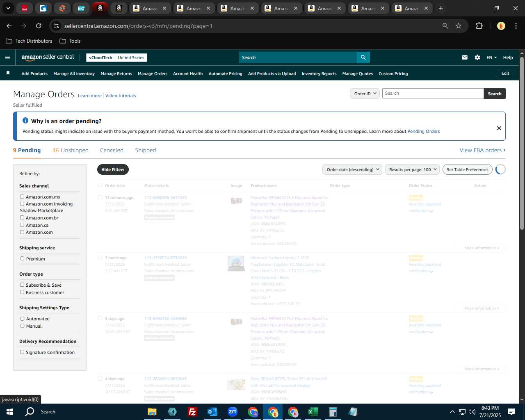Open the Seller Central hamburger menu
The width and height of the screenshot is (525, 420).
tap(7, 57)
